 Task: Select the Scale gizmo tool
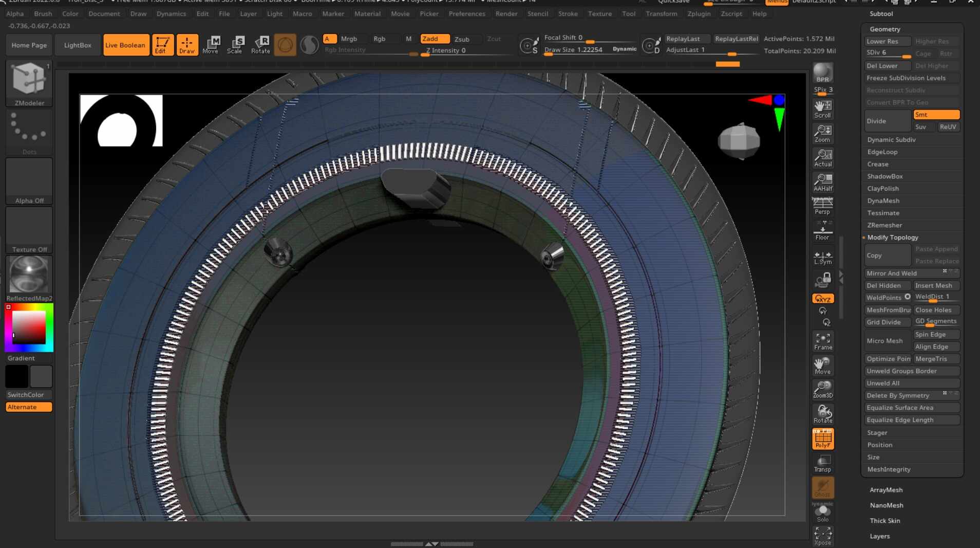tap(235, 45)
